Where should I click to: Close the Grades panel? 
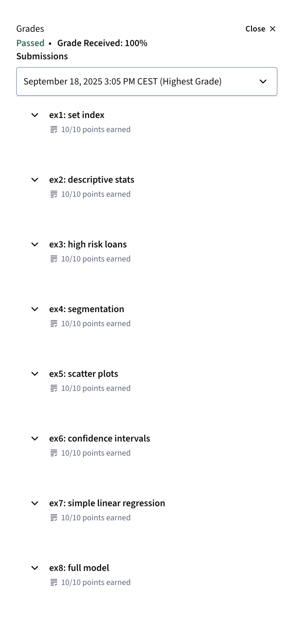coord(260,29)
